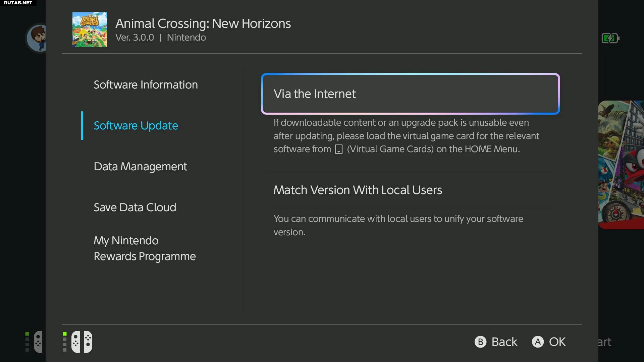This screenshot has width=644, height=362.
Task: Choose Via the Internet update option
Action: 410,94
